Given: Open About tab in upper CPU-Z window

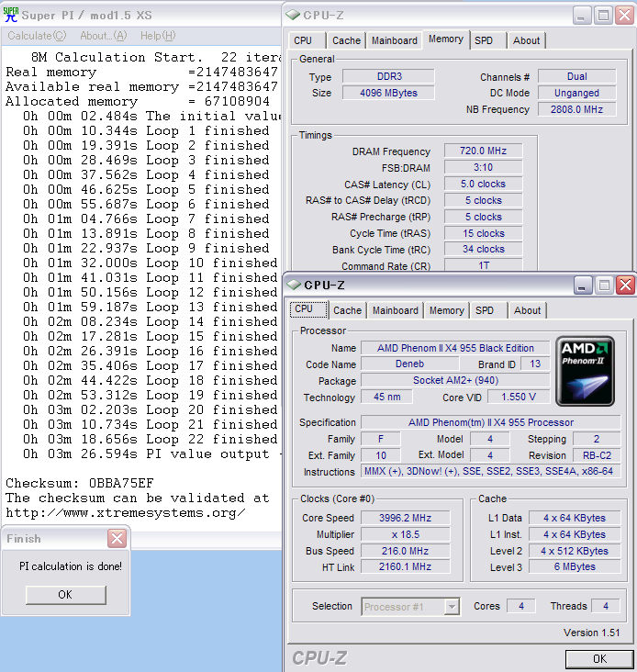Looking at the screenshot, I should (527, 40).
